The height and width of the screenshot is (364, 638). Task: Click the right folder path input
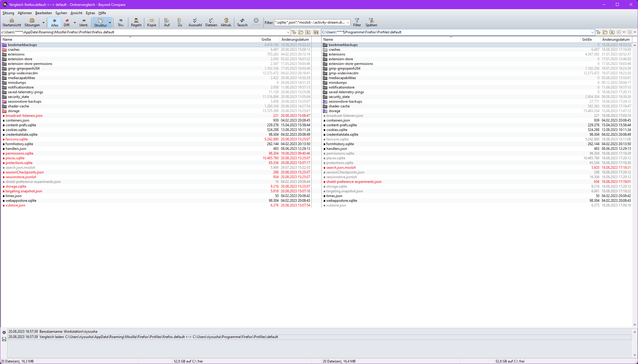click(x=454, y=32)
